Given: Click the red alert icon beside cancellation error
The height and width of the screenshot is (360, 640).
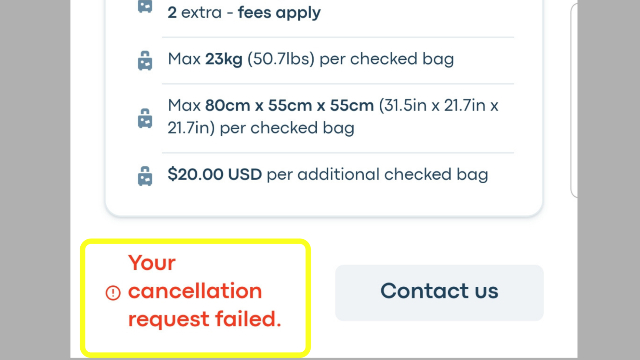Looking at the screenshot, I should [x=113, y=293].
